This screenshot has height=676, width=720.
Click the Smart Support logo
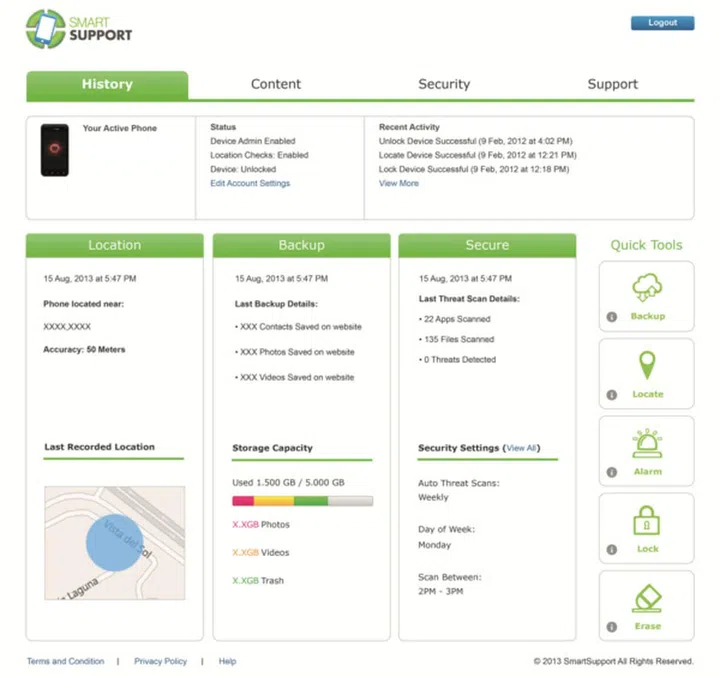coord(79,29)
